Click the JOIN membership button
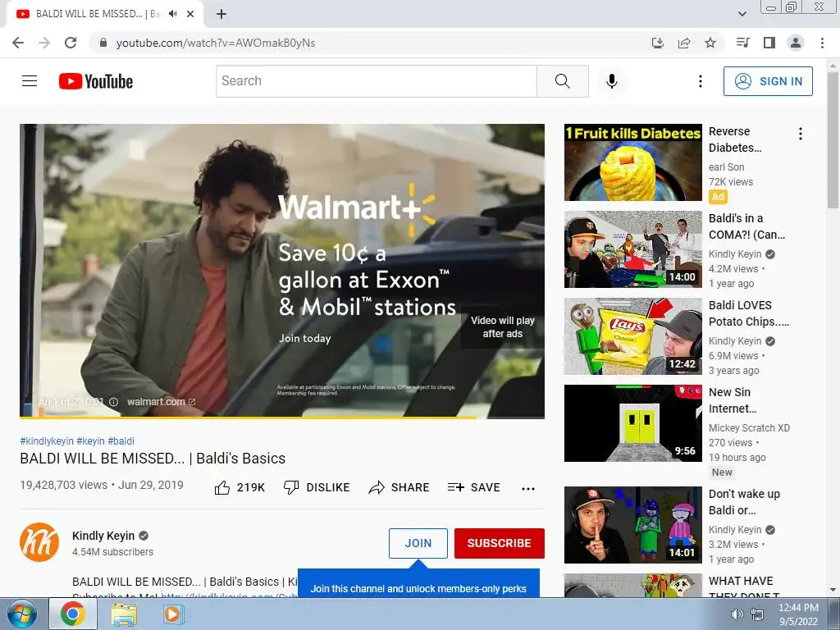Image resolution: width=840 pixels, height=630 pixels. 418,543
